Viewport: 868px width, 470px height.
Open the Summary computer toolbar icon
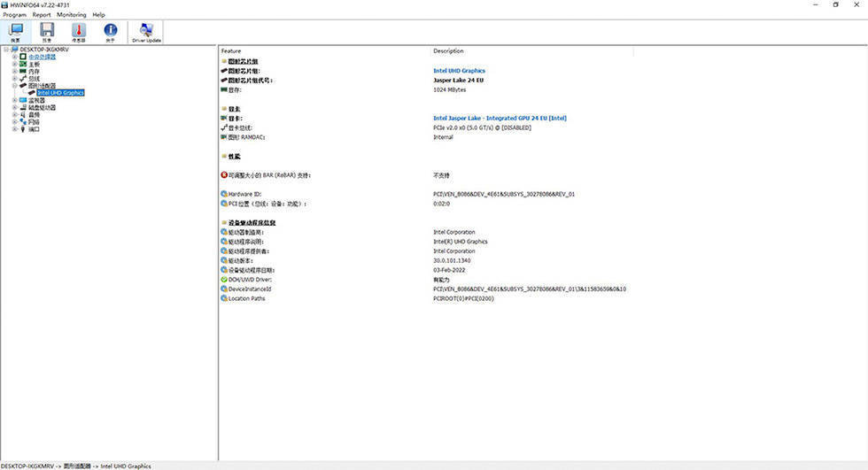pos(16,32)
